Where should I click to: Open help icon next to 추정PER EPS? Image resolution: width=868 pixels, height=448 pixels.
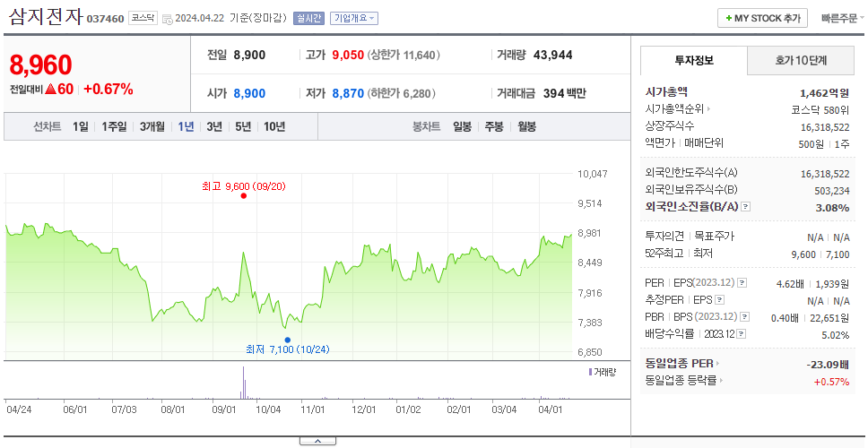(720, 300)
